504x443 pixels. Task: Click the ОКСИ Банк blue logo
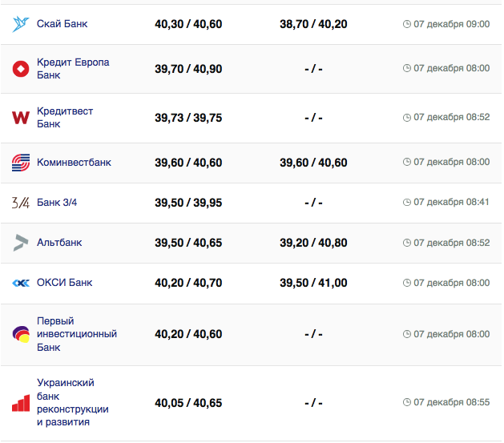tap(21, 283)
